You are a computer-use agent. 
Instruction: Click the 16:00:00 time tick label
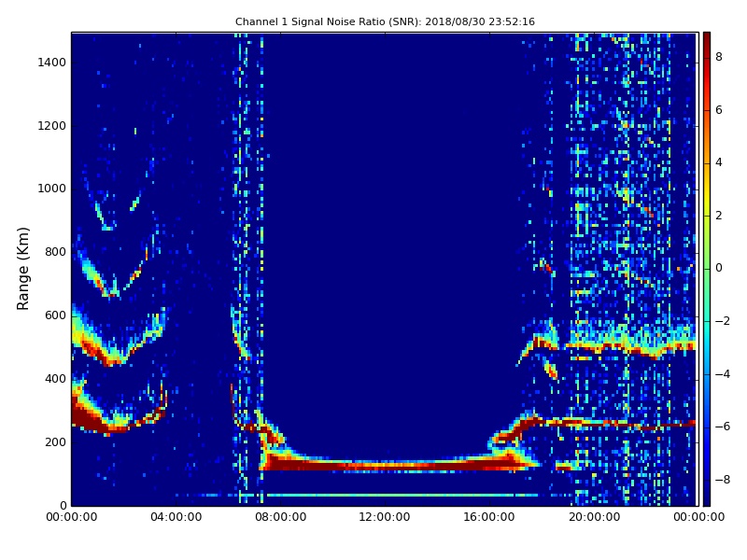click(489, 517)
